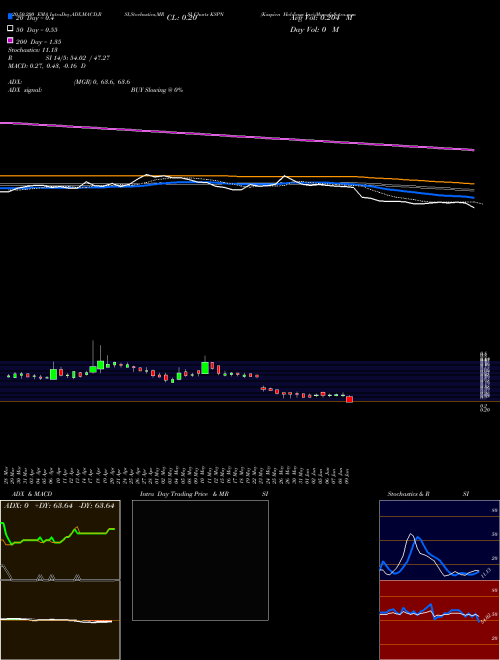Viewport: 500px width, 660px height.
Task: Click the 'Stochastics & R' panel title
Action: click(408, 494)
